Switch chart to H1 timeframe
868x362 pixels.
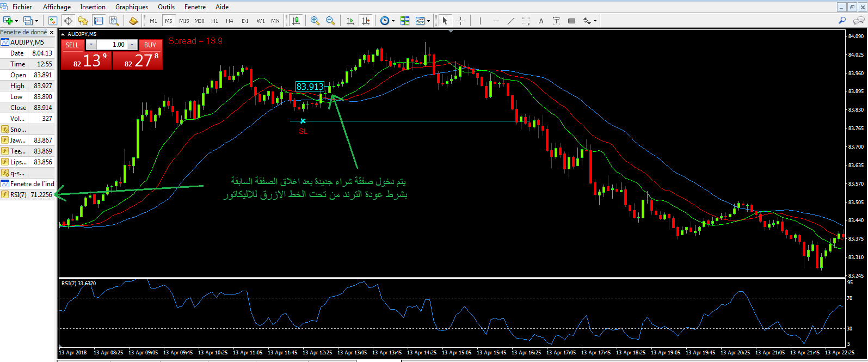214,21
